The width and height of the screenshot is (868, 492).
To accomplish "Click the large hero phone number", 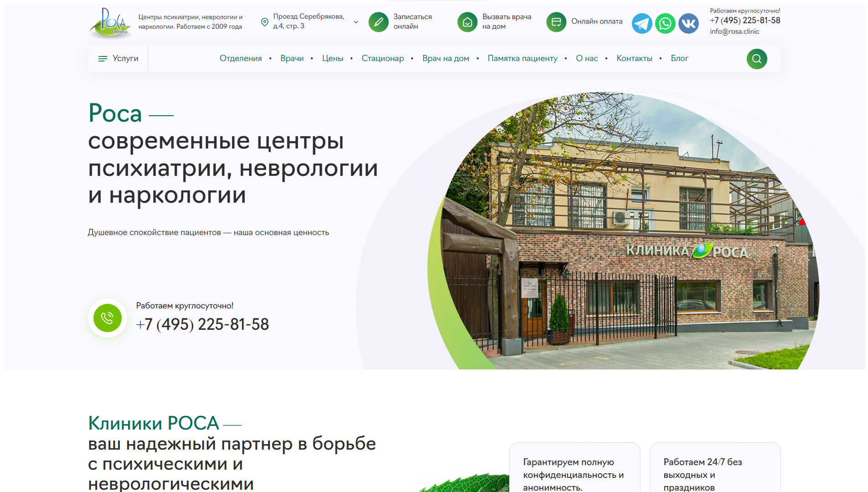I will [x=202, y=324].
